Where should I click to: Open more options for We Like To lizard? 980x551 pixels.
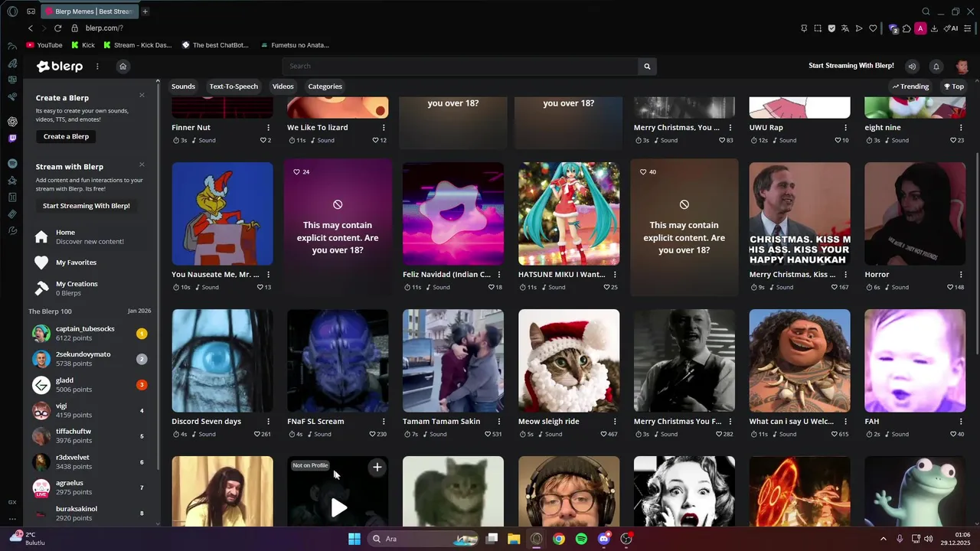click(384, 128)
